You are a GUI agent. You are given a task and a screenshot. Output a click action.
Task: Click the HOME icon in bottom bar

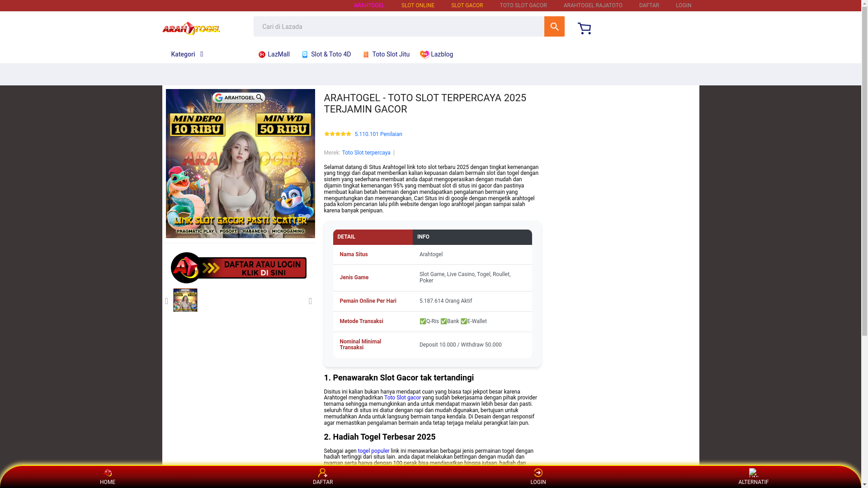(x=108, y=473)
